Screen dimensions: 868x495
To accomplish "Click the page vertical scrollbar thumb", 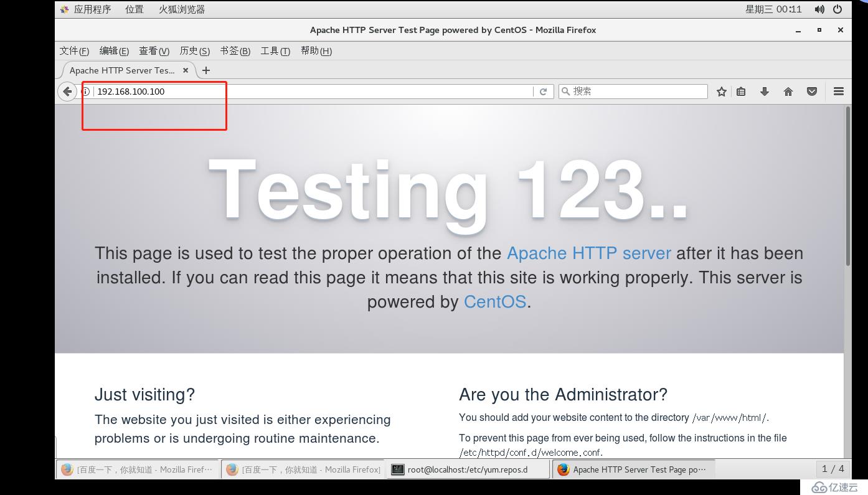I will click(847, 186).
